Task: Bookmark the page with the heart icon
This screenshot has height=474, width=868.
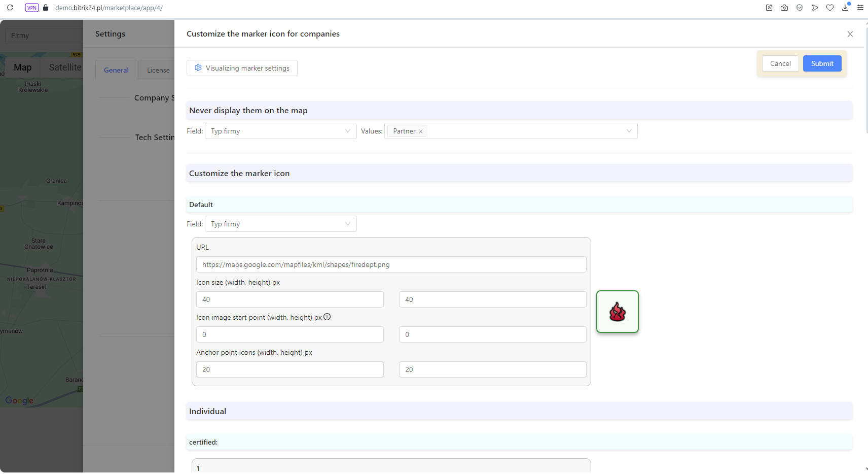Action: click(x=830, y=8)
